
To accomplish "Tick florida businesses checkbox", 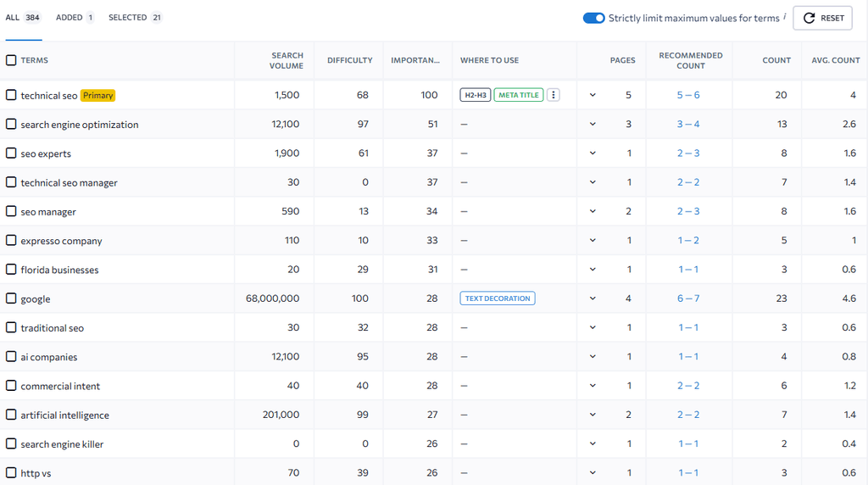I will point(11,269).
